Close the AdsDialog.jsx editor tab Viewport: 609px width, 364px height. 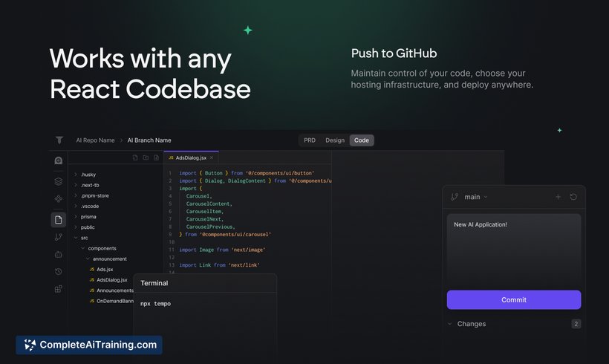pyautogui.click(x=211, y=157)
